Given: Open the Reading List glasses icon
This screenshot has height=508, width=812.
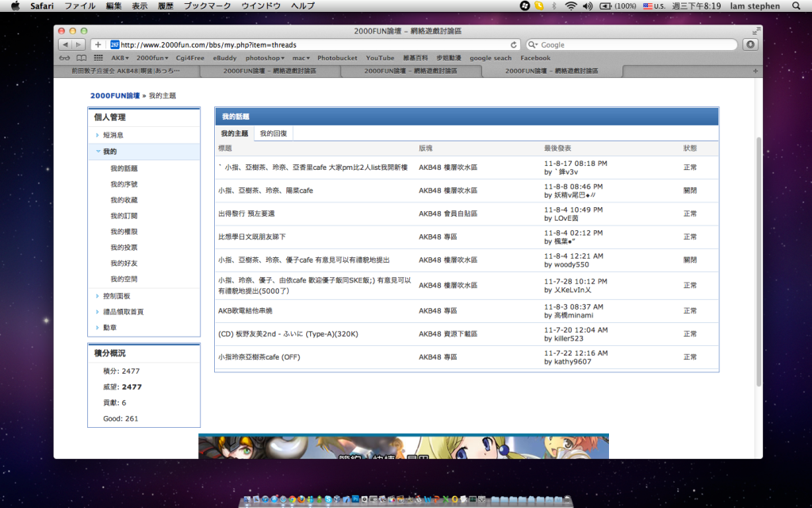Looking at the screenshot, I should tap(65, 58).
